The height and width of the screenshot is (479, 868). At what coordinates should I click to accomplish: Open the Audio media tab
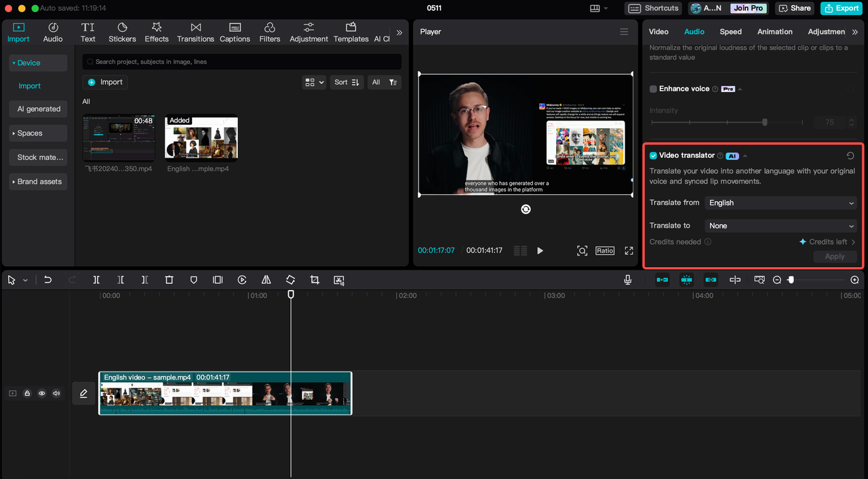53,32
